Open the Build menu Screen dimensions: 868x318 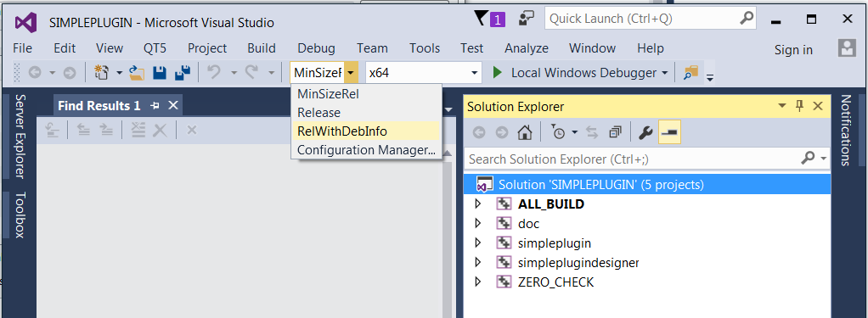[x=262, y=48]
